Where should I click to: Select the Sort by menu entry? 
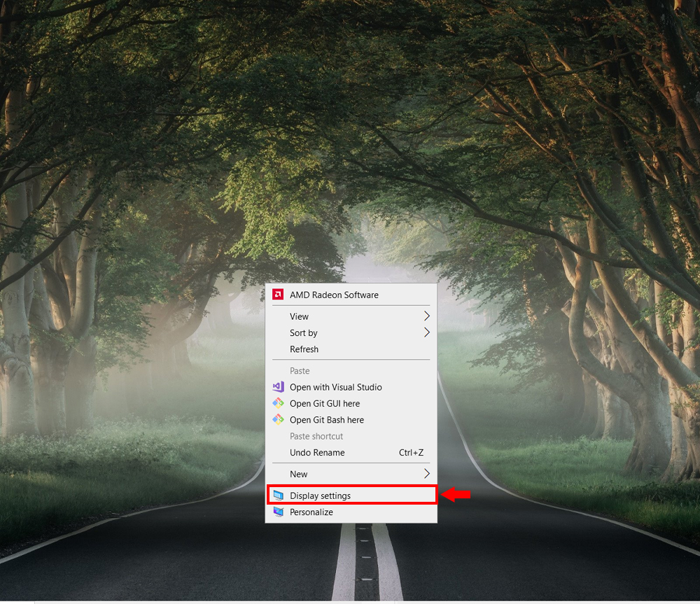click(x=304, y=333)
